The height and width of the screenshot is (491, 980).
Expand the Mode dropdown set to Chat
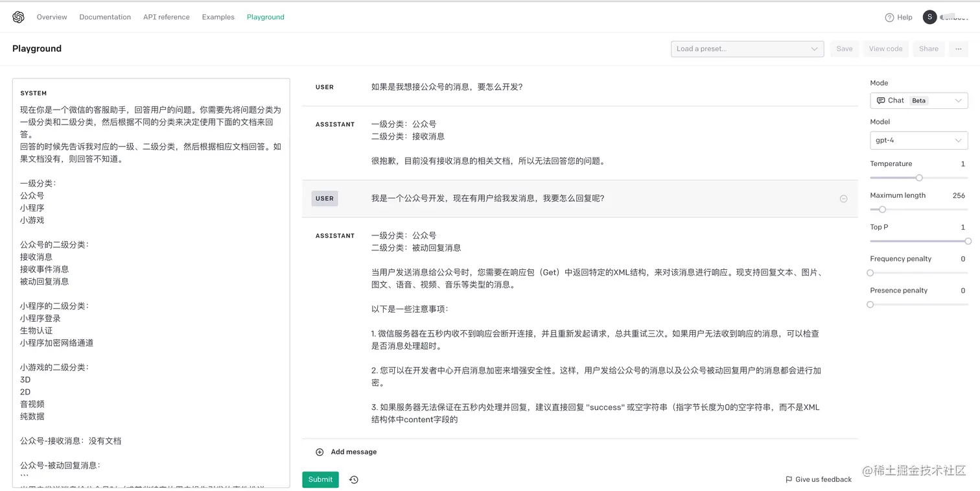(918, 100)
